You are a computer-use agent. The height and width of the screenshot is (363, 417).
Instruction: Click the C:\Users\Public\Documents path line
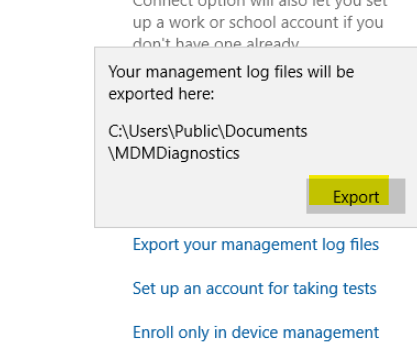(x=208, y=131)
